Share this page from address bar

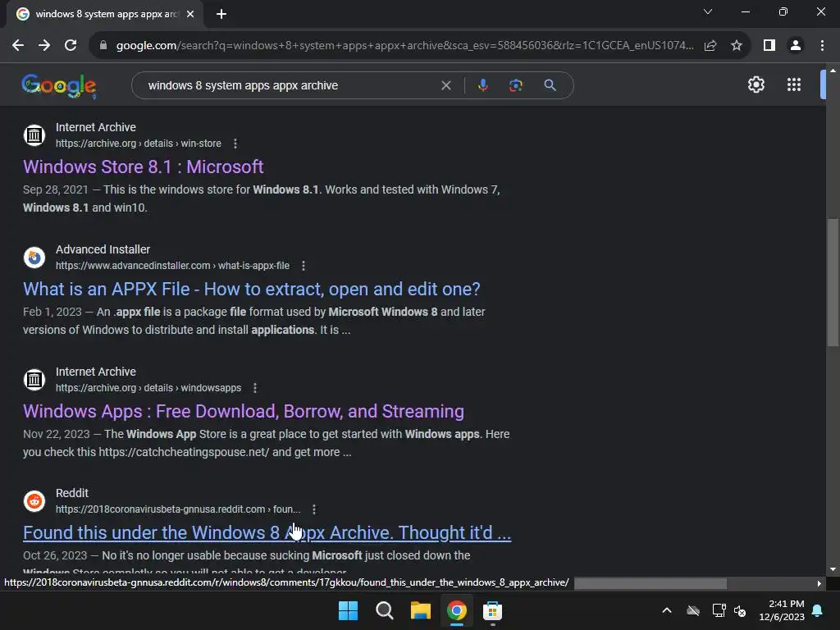point(710,46)
